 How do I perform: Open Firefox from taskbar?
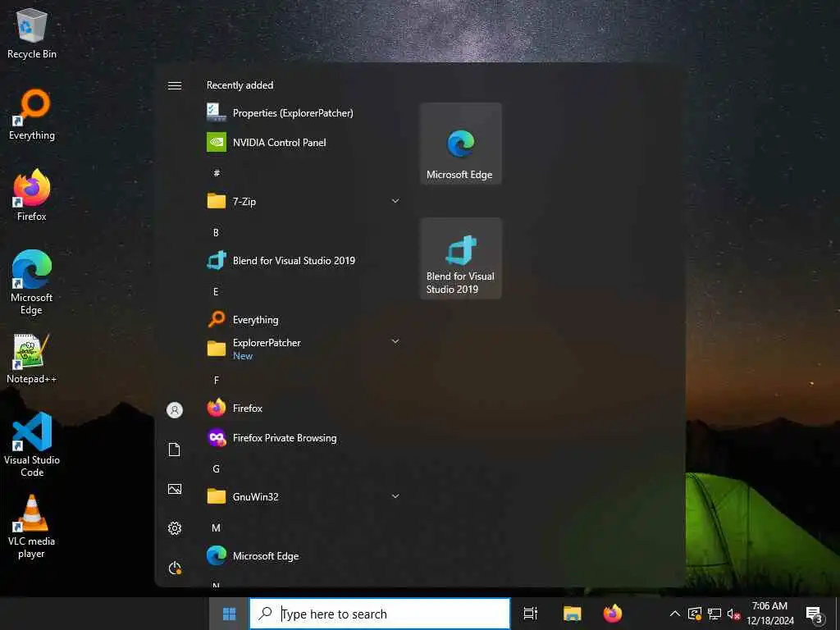point(612,614)
